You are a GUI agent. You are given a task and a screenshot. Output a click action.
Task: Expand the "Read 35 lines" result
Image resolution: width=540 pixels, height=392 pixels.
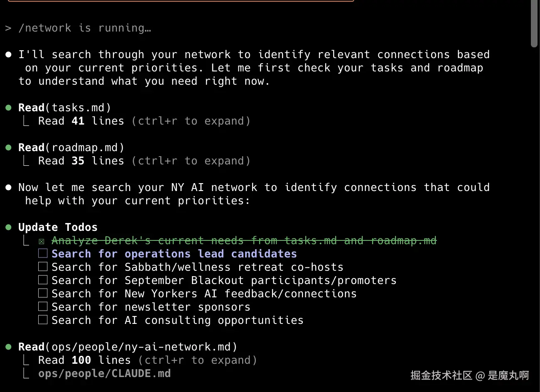191,161
